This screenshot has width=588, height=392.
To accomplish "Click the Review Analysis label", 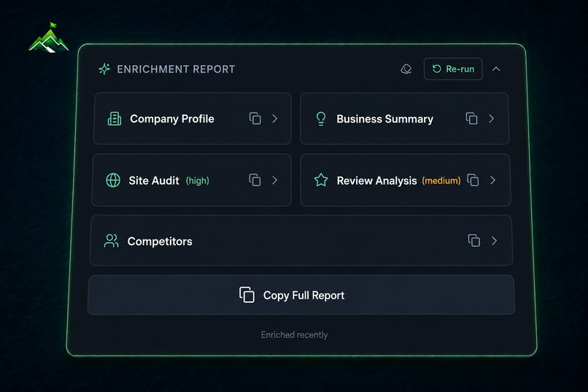I will pyautogui.click(x=377, y=181).
